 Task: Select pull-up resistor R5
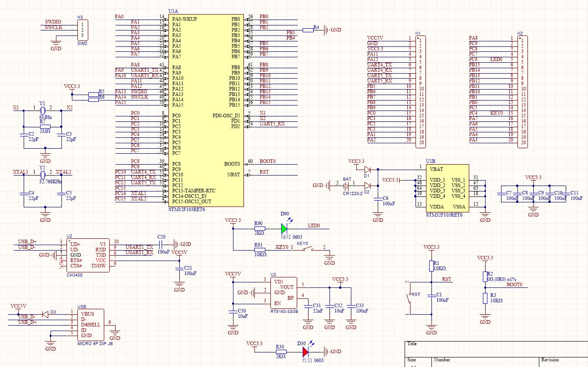click(93, 95)
